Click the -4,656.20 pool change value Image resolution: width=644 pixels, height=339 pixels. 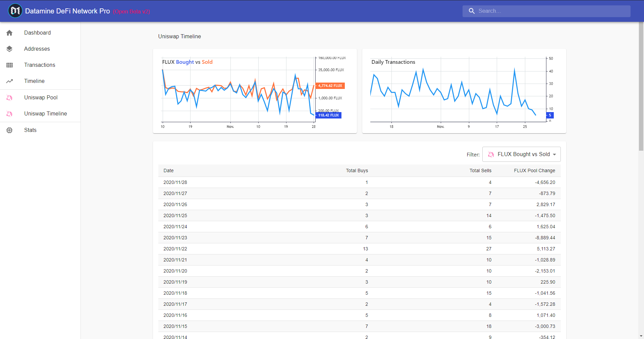pyautogui.click(x=545, y=182)
